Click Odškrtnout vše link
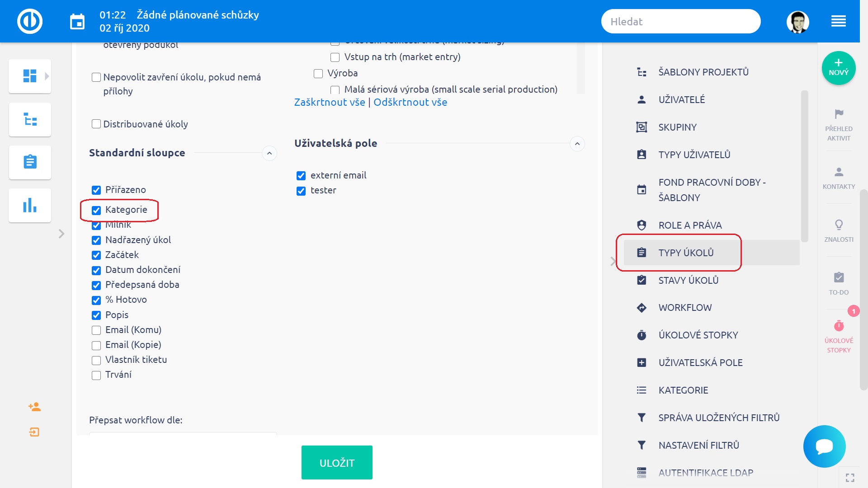868x488 pixels. (410, 103)
